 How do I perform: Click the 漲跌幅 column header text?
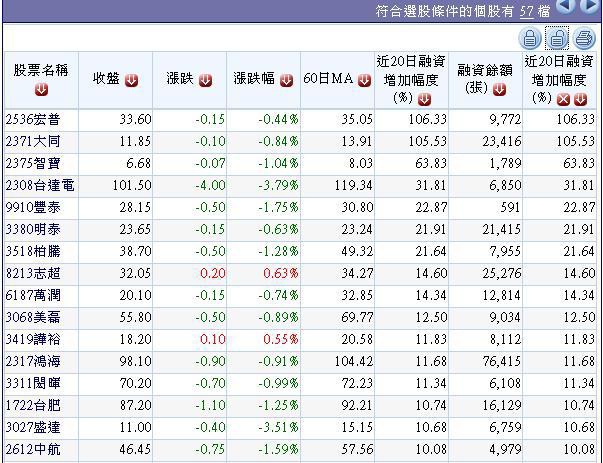(x=254, y=79)
